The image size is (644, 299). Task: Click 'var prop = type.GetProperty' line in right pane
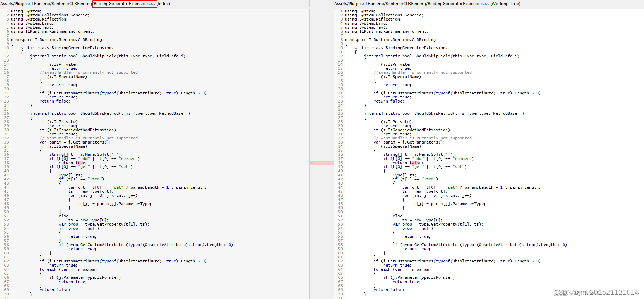click(x=438, y=224)
